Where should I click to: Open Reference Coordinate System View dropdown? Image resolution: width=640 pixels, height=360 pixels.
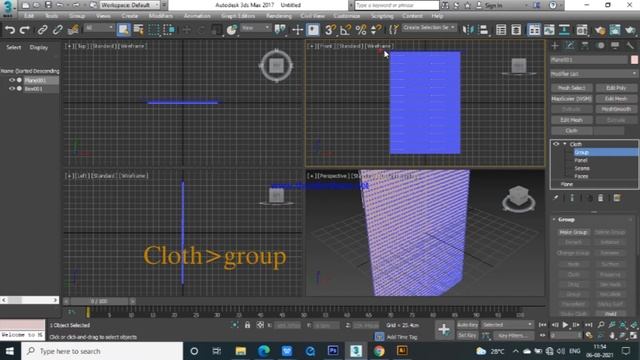[x=256, y=28]
